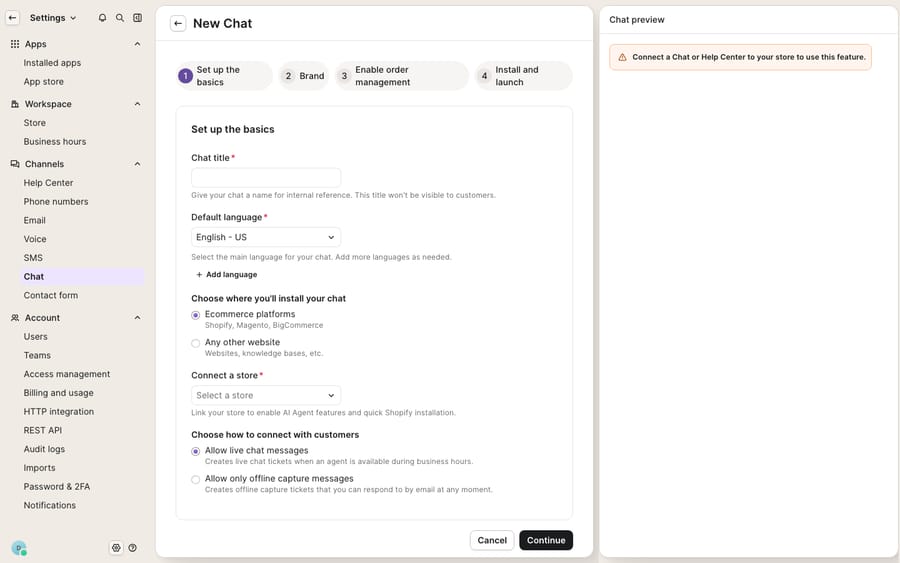900x563 pixels.
Task: Select the Ecommerce platforms radio button
Action: [196, 315]
